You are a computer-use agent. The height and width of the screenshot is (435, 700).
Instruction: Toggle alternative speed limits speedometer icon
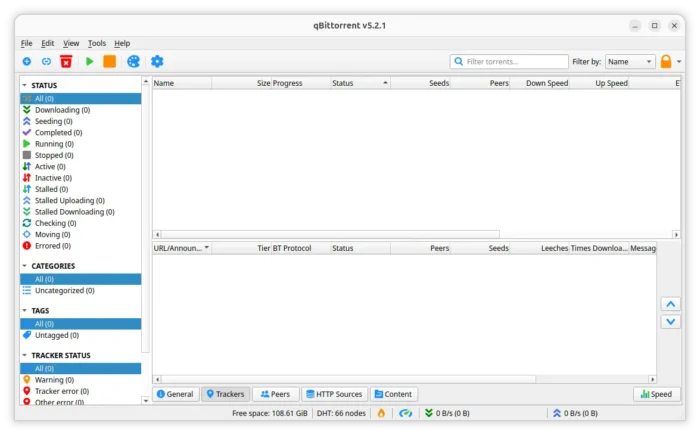405,413
